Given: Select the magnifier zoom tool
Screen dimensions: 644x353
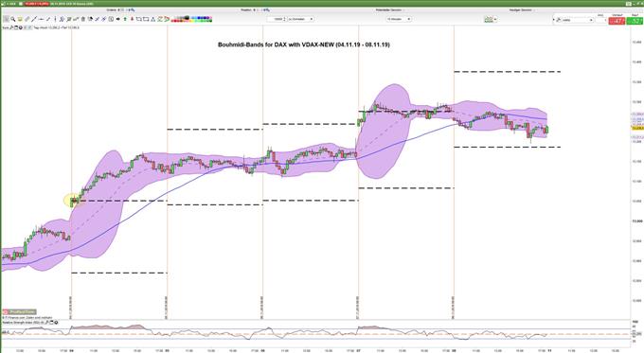Looking at the screenshot, I should click(x=12, y=19).
